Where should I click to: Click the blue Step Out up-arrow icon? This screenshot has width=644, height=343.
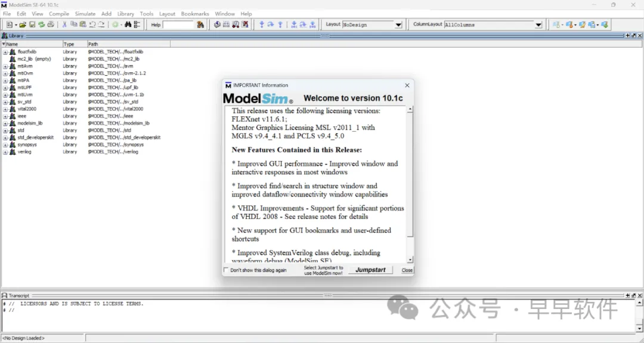pyautogui.click(x=280, y=24)
